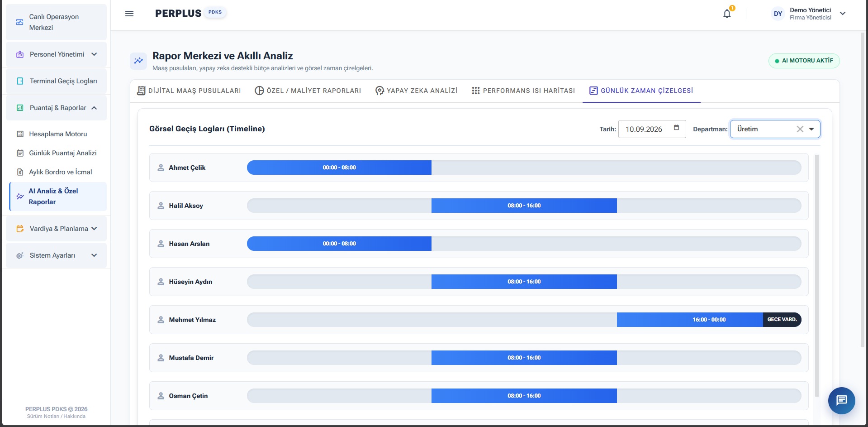Click the person icon beside Osman Çetin
868x427 pixels.
[161, 396]
